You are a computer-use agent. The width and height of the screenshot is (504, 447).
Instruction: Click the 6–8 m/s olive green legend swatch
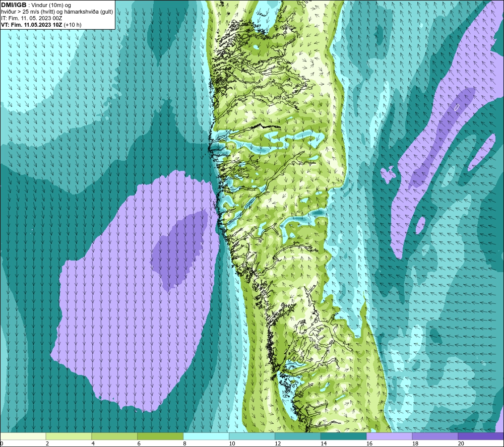tap(160, 436)
